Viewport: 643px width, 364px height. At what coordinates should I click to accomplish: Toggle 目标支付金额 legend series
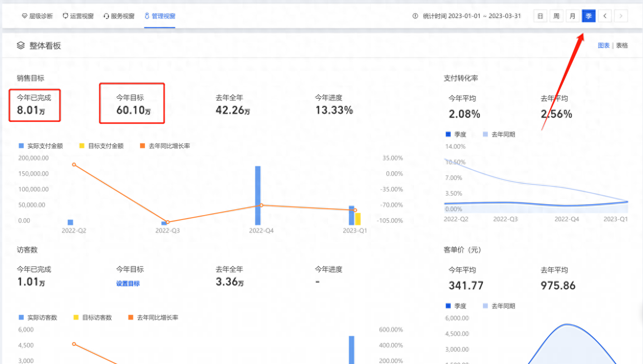click(x=101, y=146)
